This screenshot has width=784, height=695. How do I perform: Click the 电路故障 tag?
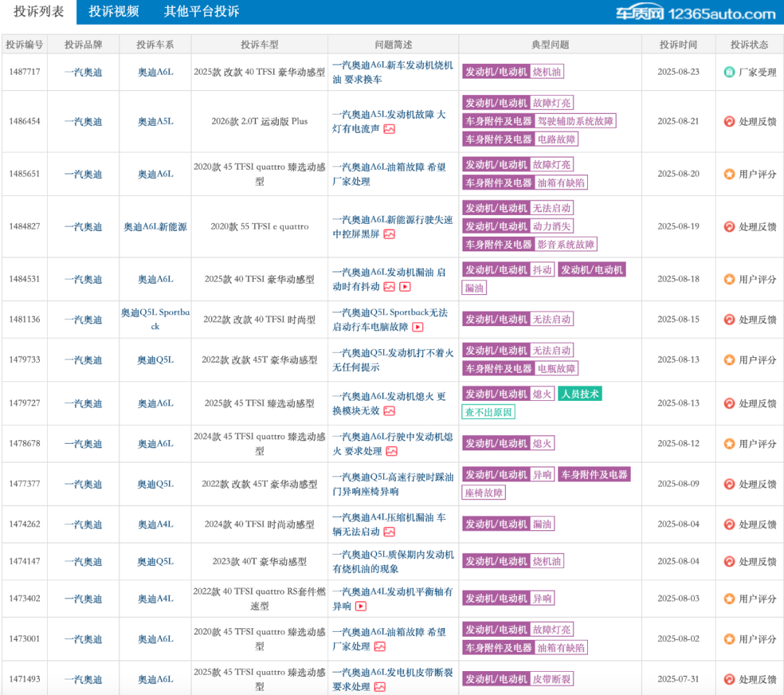pos(557,139)
